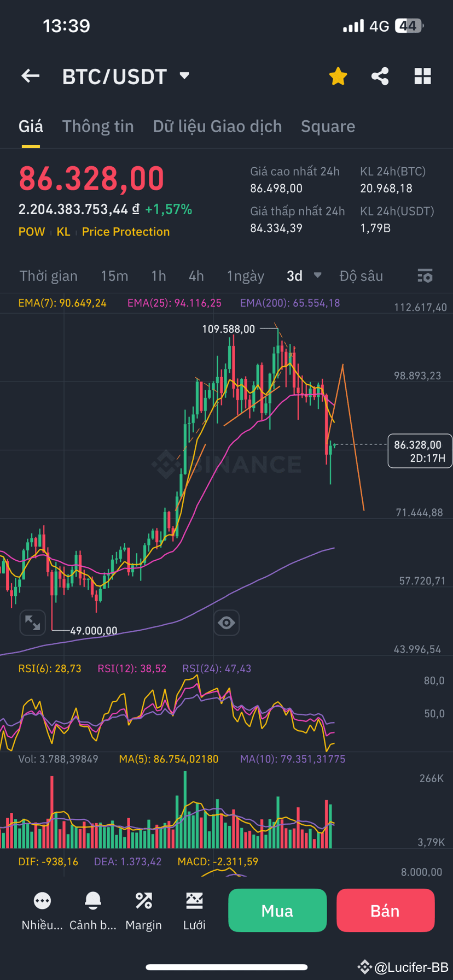
Task: Select the 1ngày interval
Action: [246, 276]
